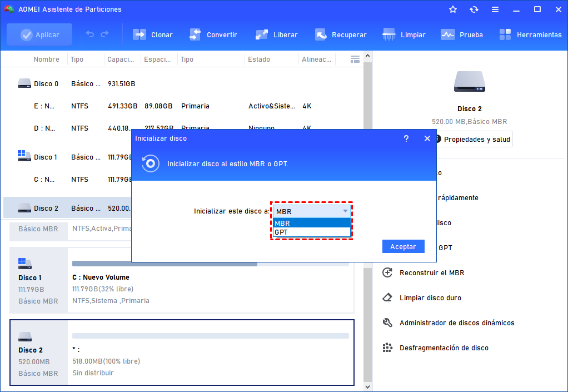Click Desfragmentación de disco option
Screen dimensions: 568x392
coord(444,348)
